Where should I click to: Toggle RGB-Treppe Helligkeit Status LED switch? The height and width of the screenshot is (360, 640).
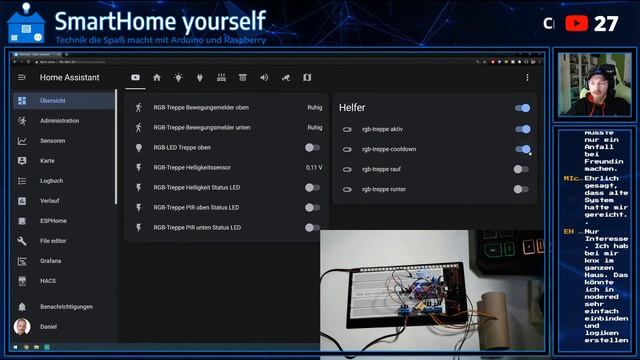[x=312, y=187]
